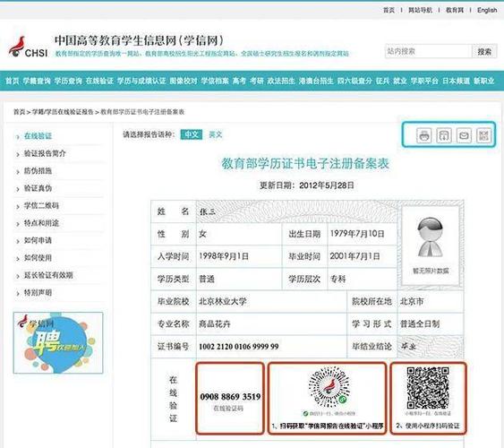This screenshot has width=504, height=448.
Task: Expand the 特点和用途 sidebar arrow
Action: coord(18,224)
